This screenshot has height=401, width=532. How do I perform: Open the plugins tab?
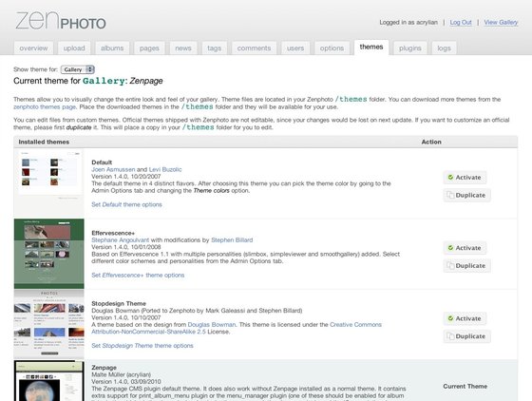tap(409, 48)
